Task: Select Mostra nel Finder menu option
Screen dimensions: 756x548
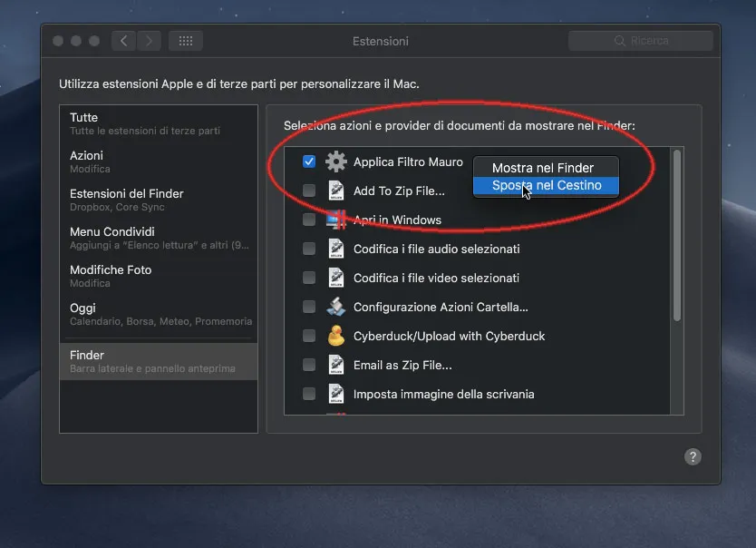Action: [545, 167]
